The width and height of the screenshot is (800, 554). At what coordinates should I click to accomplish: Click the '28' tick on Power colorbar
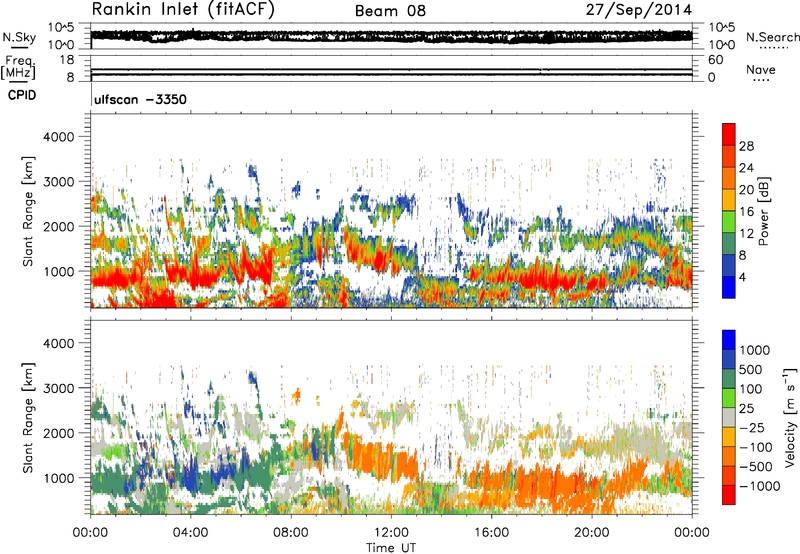tap(746, 146)
